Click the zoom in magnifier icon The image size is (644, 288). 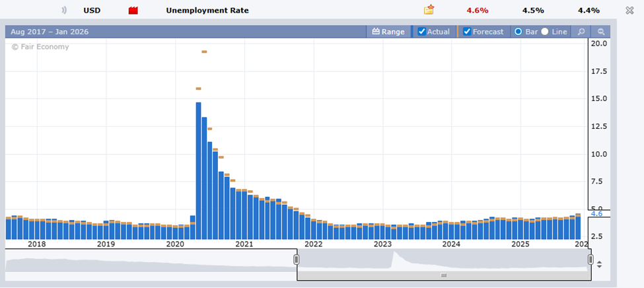tap(581, 32)
